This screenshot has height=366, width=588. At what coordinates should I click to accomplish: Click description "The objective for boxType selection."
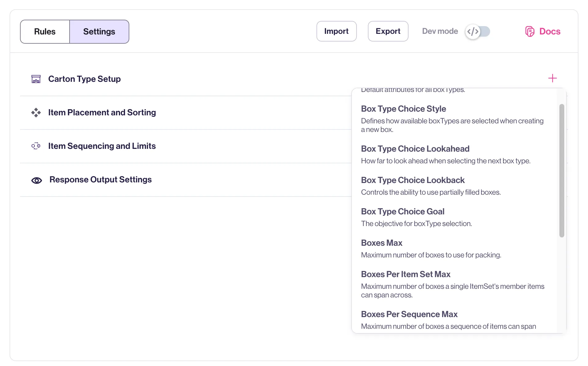(x=416, y=224)
